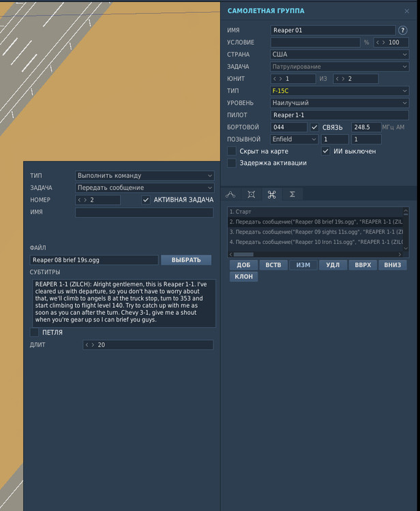The height and width of the screenshot is (511, 420).
Task: Open the help question mark icon
Action: click(403, 30)
